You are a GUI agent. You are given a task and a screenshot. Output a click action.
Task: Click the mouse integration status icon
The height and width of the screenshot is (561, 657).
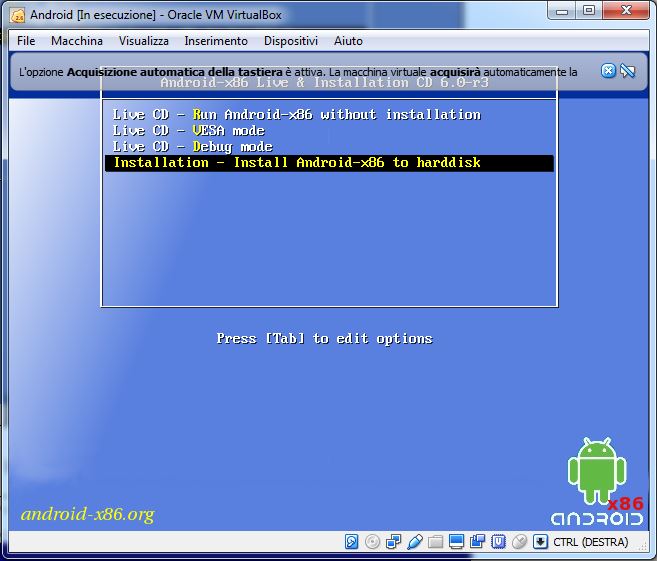519,542
